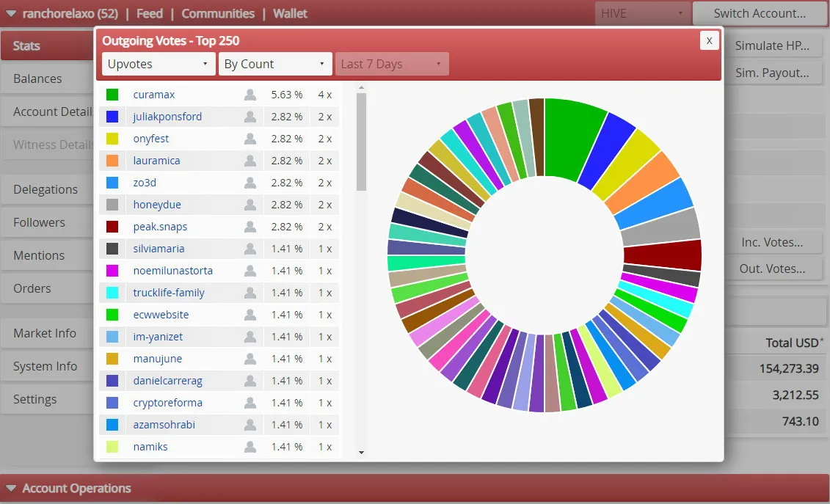830x504 pixels.
Task: Click the scroll down arrow of votes list
Action: tap(362, 453)
